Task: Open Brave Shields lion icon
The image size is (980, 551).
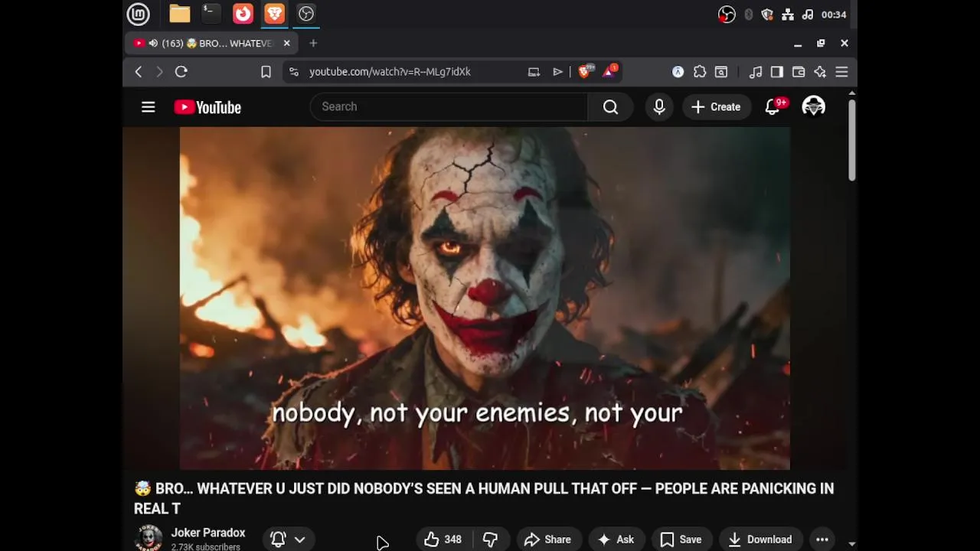Action: tap(586, 71)
